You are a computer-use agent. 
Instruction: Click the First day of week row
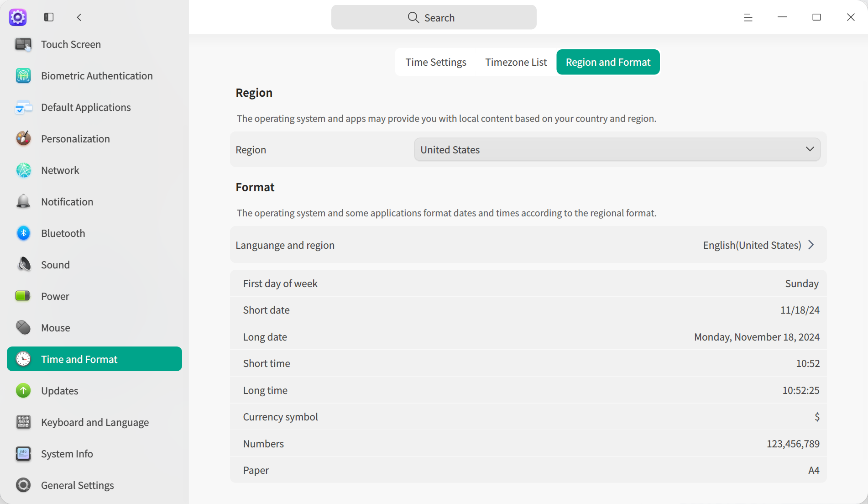tap(528, 283)
